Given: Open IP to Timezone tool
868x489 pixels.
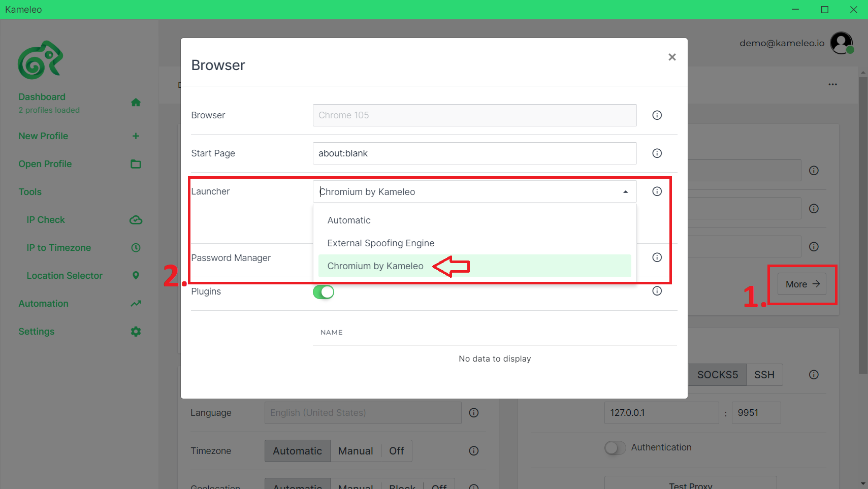Looking at the screenshot, I should click(x=59, y=248).
